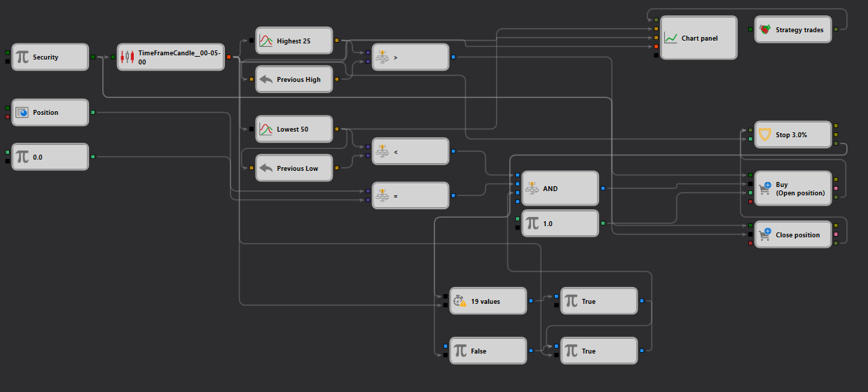Click the red output port of TimeFrameCandle
This screenshot has height=392, width=868.
point(229,57)
